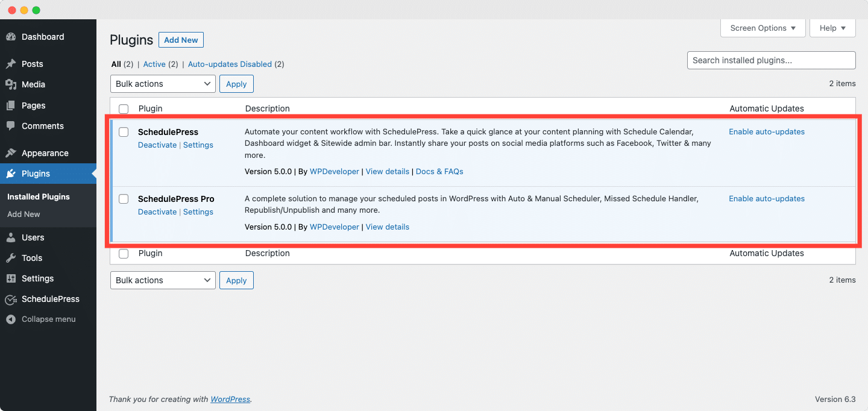Click the Appearance paintbrush icon

click(x=11, y=153)
